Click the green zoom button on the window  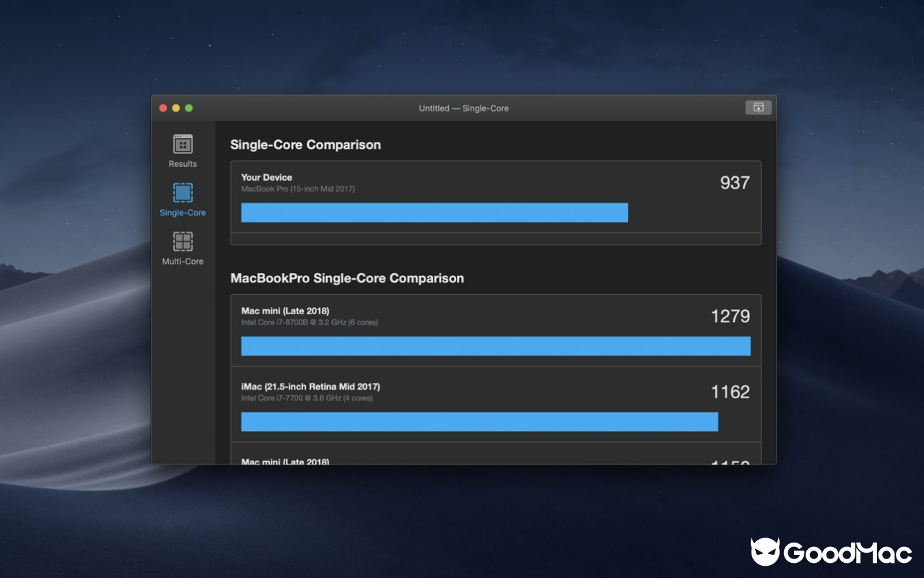coord(188,107)
